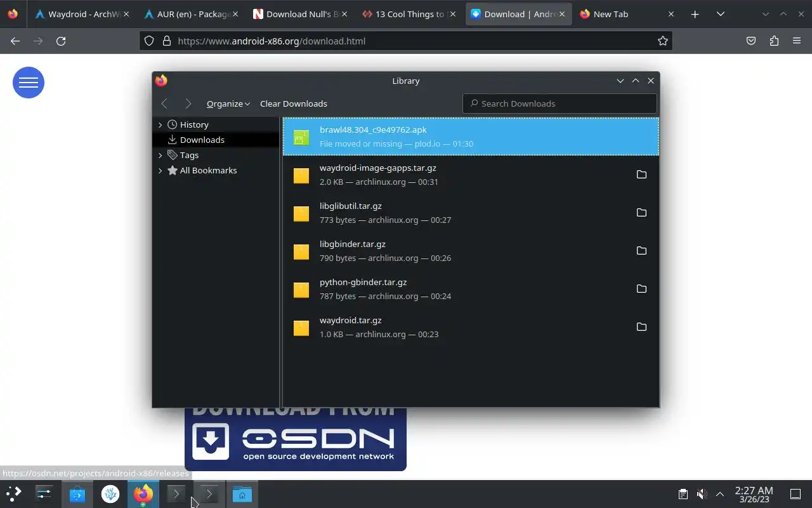Select brawl48.304_c9e49762.apk download entry
812x508 pixels.
click(x=471, y=137)
